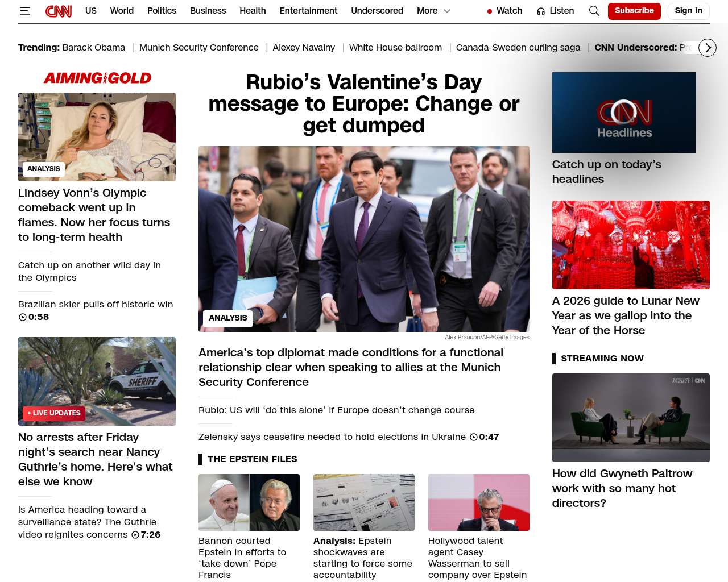Image resolution: width=728 pixels, height=582 pixels.
Task: Play the Zelensky ceasefire 0:47 video
Action: 473,437
